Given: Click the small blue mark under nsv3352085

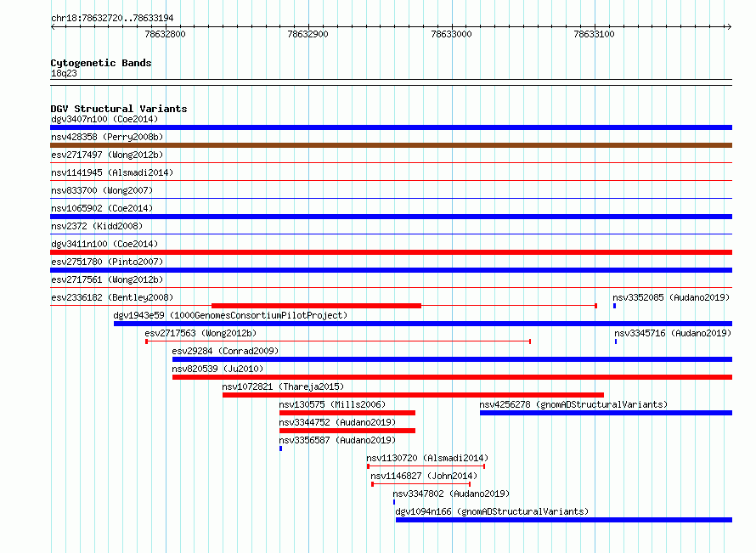Looking at the screenshot, I should click(x=615, y=306).
